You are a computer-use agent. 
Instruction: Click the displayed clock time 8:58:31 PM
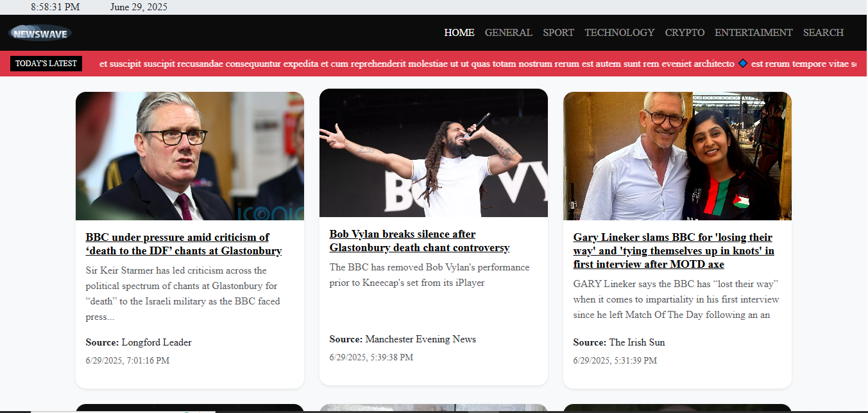pos(55,6)
